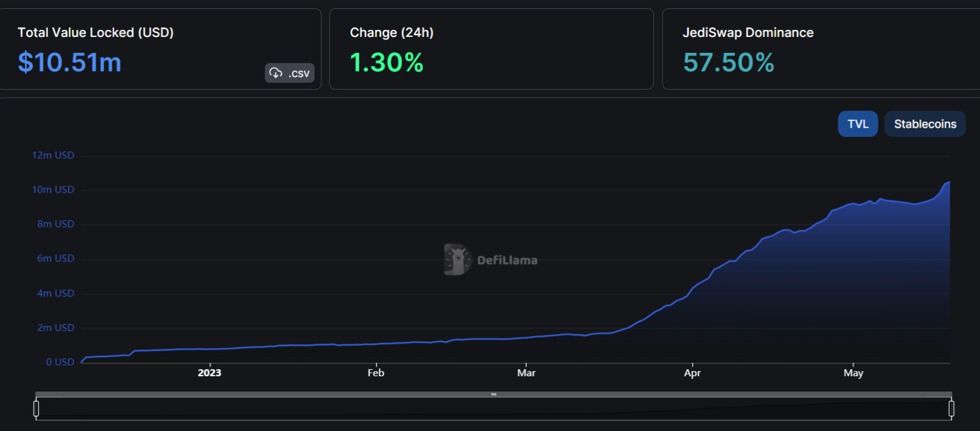
Task: Download the TVL data as .csv
Action: [290, 73]
